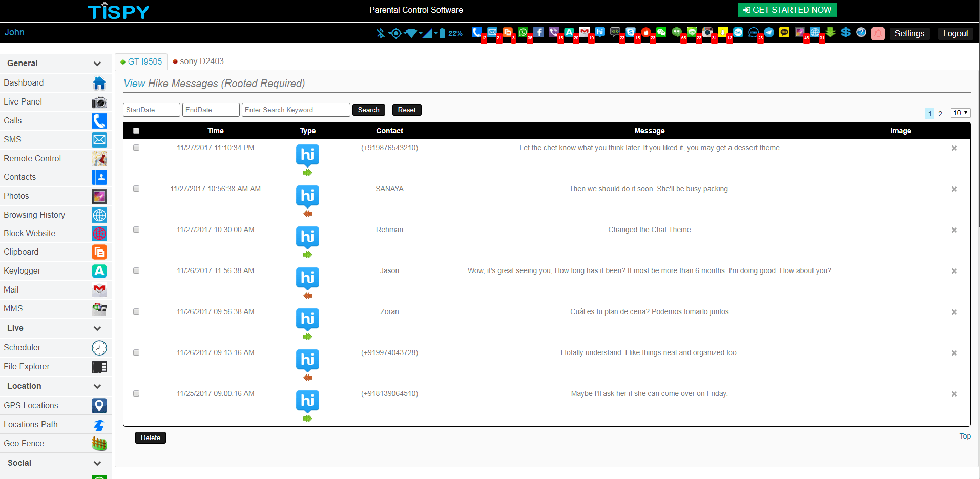Click the pink notification bell icon
The height and width of the screenshot is (479, 980).
(878, 34)
